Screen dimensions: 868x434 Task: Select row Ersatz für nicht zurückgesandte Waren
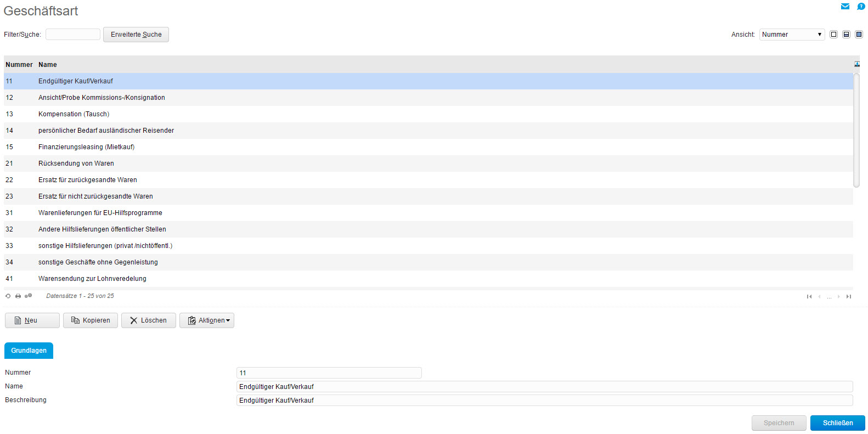click(x=429, y=196)
